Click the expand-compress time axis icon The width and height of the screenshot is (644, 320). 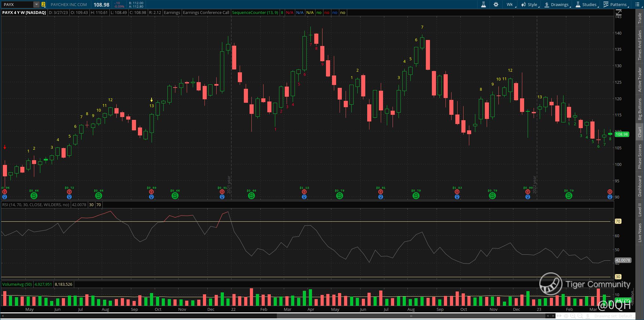tap(559, 316)
